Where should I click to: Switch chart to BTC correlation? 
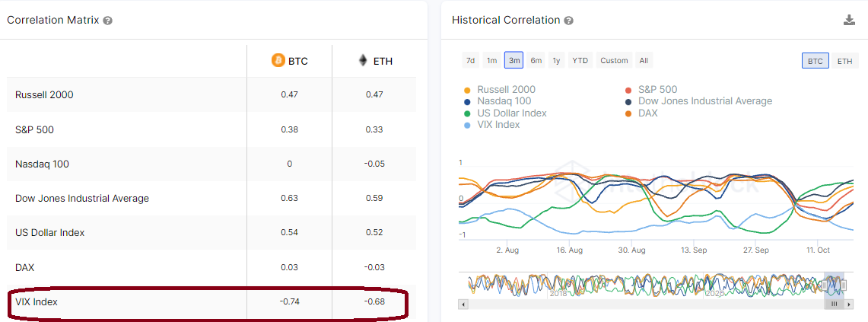(816, 61)
